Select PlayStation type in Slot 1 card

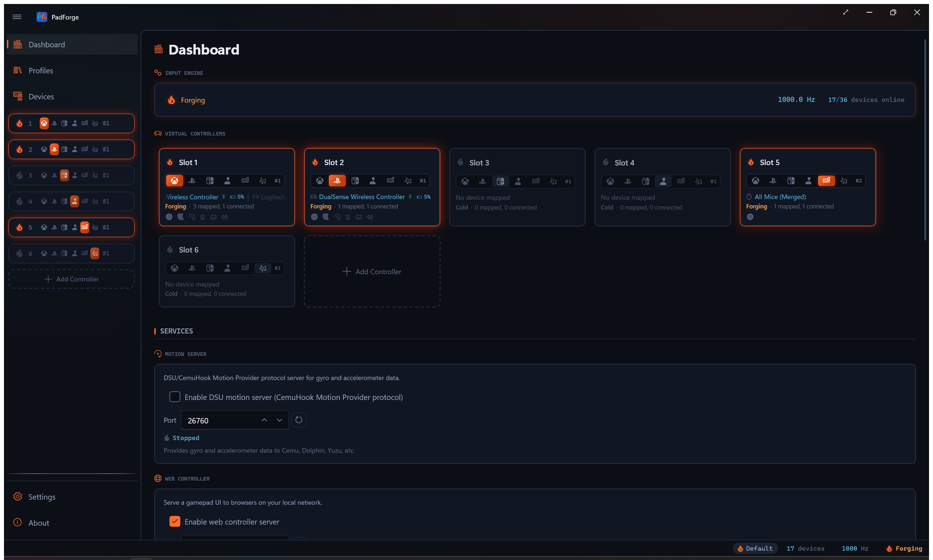(192, 181)
